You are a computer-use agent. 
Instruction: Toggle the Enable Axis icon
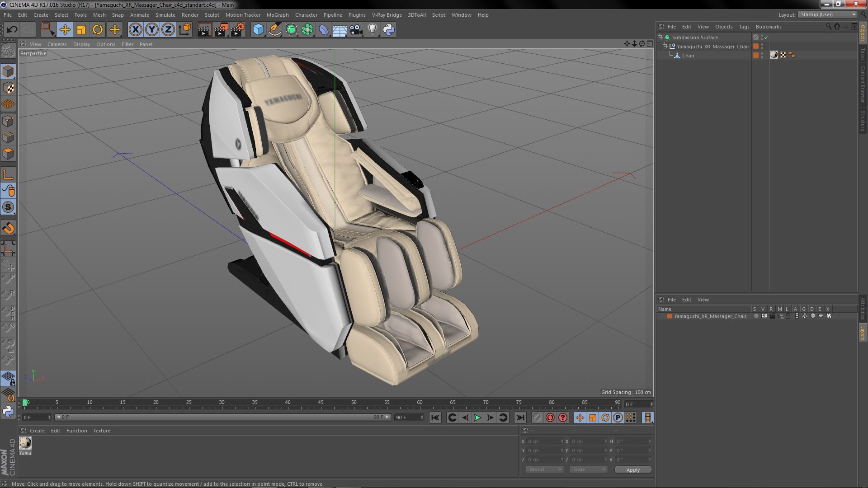[x=8, y=174]
